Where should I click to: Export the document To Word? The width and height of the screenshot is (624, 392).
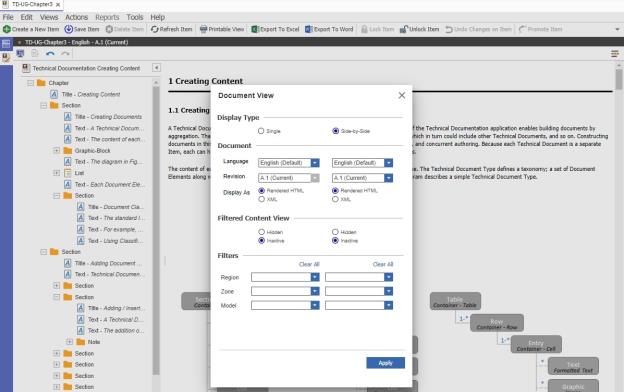329,29
